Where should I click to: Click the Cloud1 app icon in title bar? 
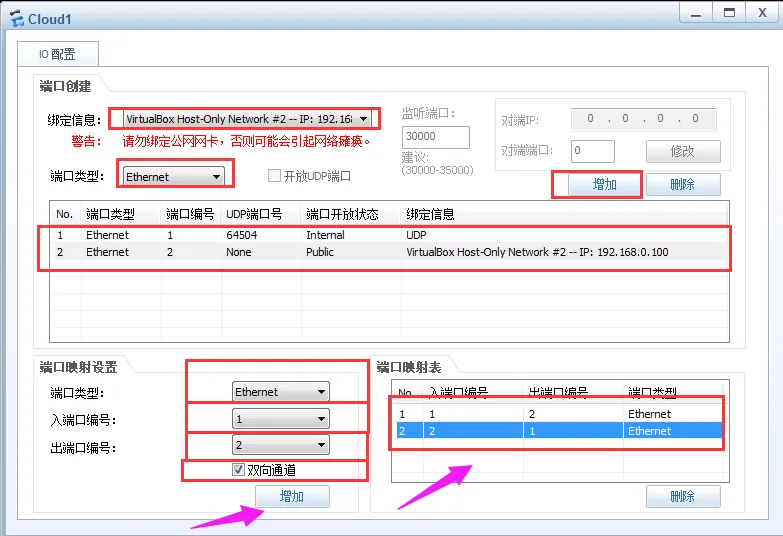tap(15, 19)
